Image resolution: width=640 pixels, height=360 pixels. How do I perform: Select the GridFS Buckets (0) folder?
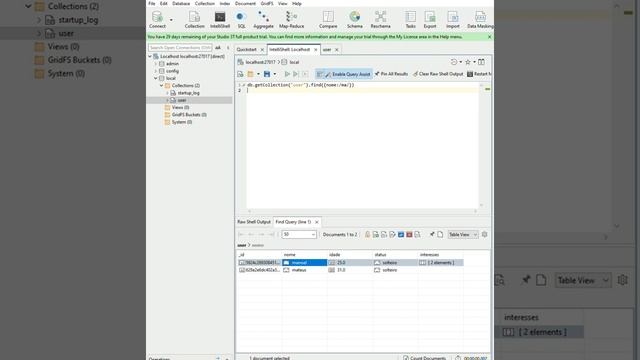189,115
